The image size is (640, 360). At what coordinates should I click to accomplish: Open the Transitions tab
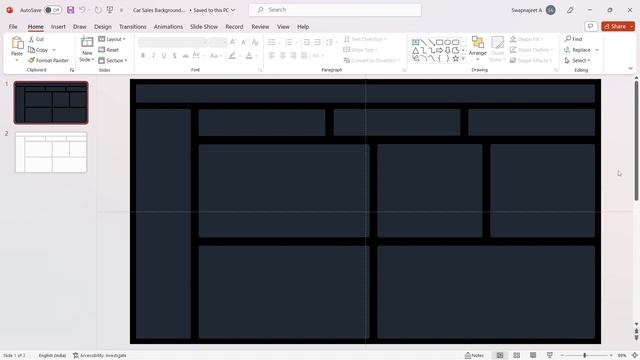pyautogui.click(x=133, y=27)
